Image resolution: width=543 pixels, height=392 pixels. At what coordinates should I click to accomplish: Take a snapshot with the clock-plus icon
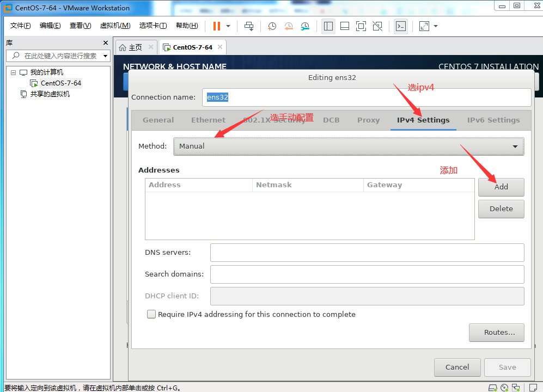272,26
